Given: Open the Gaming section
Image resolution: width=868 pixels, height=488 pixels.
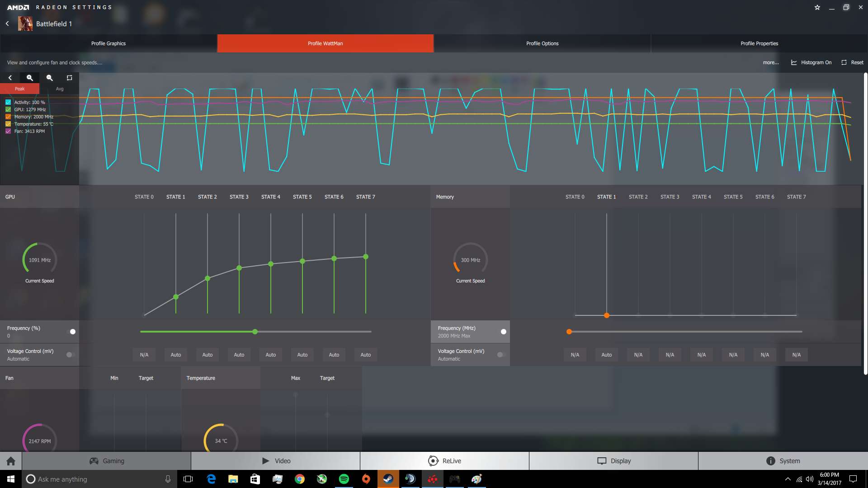Looking at the screenshot, I should (x=107, y=461).
